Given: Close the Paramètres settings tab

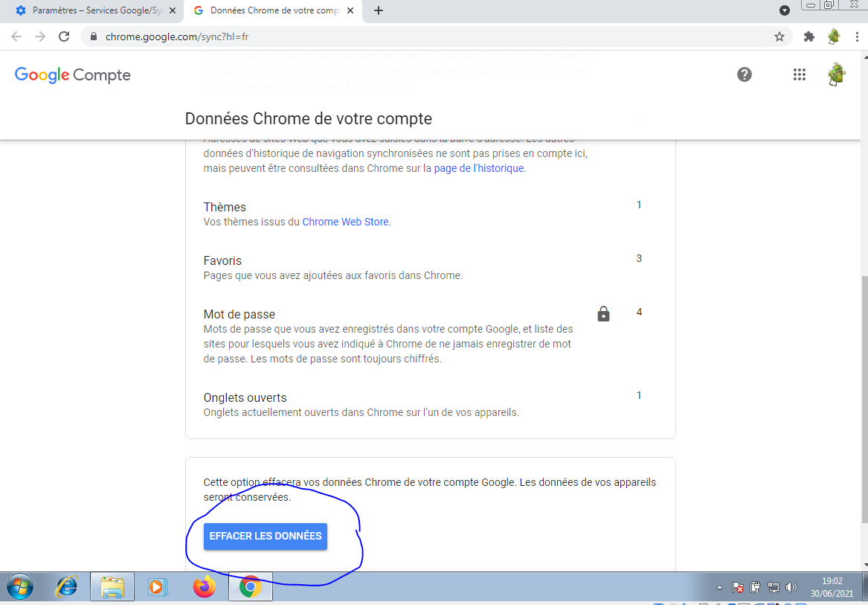Looking at the screenshot, I should coord(172,10).
